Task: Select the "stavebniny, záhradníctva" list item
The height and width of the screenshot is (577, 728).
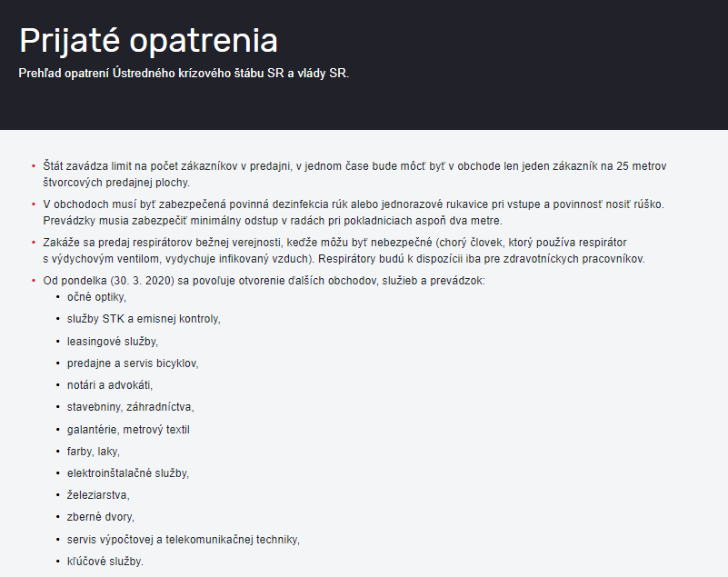Action: [131, 407]
